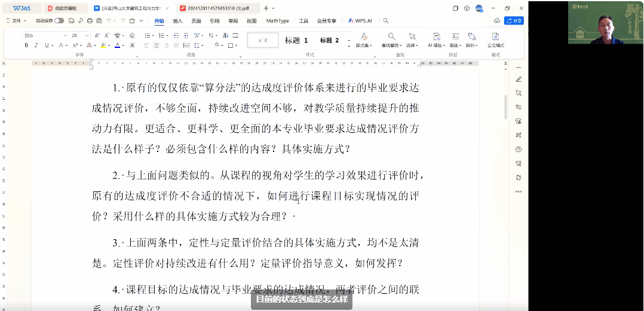Click the 分享 share button
644x311 pixels.
pos(514,20)
